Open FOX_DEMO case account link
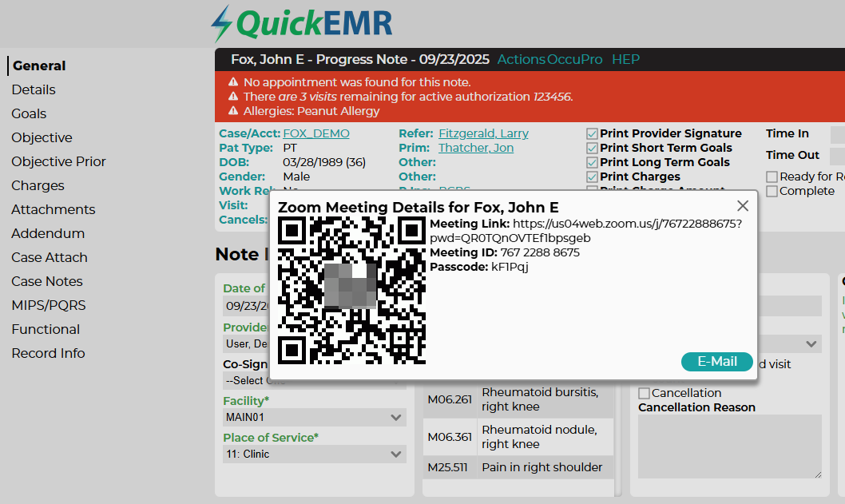845x504 pixels. pos(316,133)
